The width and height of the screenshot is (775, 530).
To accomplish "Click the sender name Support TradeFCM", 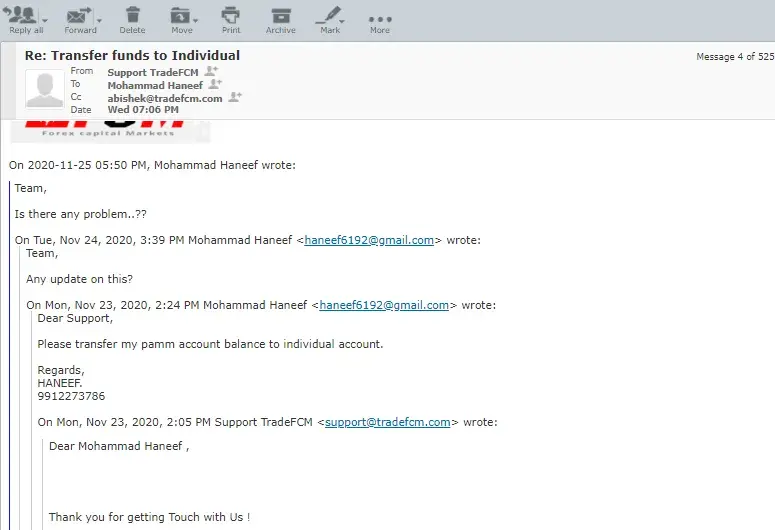I will click(x=153, y=73).
